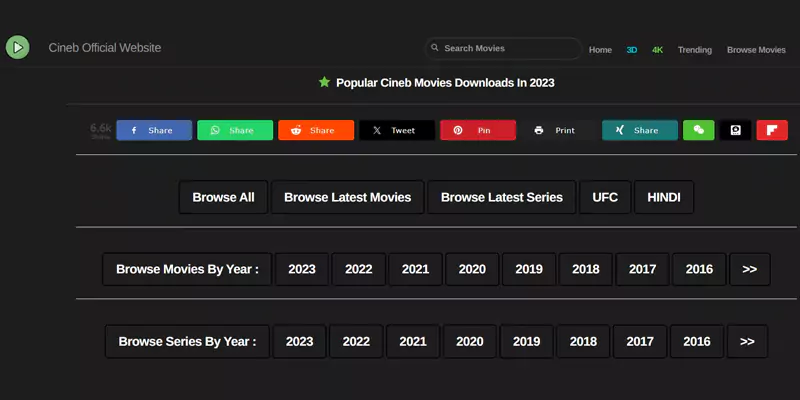This screenshot has height=400, width=800.
Task: Click the black square share icon
Action: [x=735, y=130]
